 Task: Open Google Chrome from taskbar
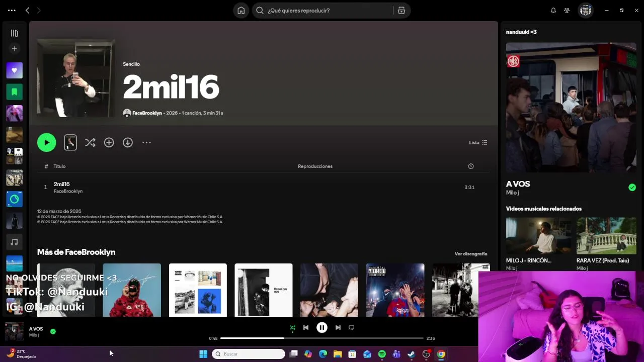tap(441, 354)
